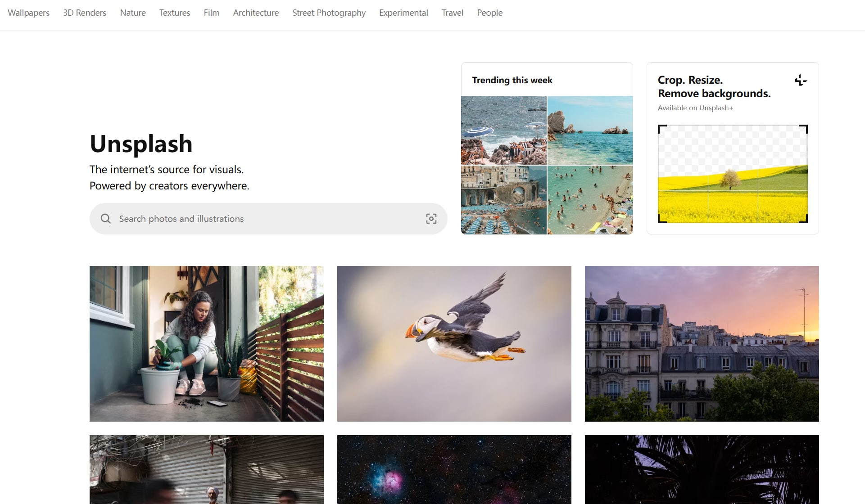This screenshot has height=504, width=865.
Task: Click the Unsplash+ sparkle icon
Action: point(801,81)
